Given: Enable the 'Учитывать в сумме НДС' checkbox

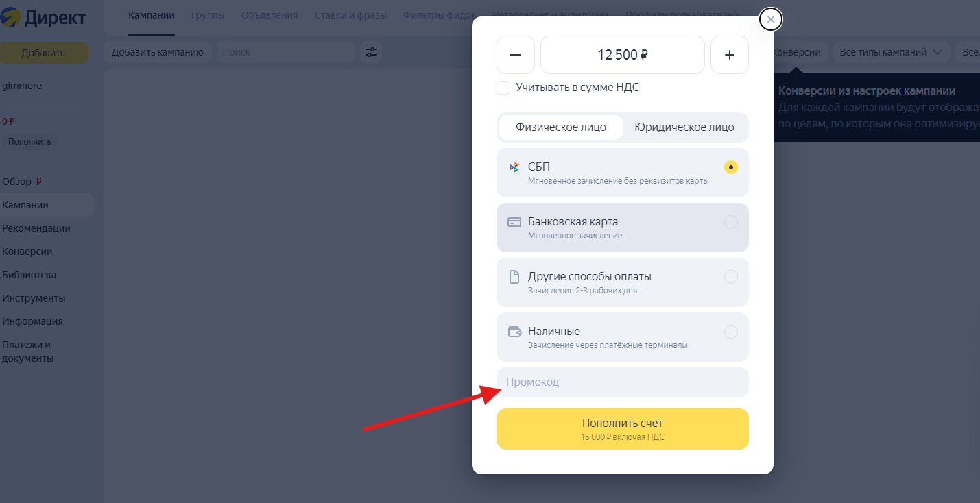Looking at the screenshot, I should pyautogui.click(x=503, y=88).
